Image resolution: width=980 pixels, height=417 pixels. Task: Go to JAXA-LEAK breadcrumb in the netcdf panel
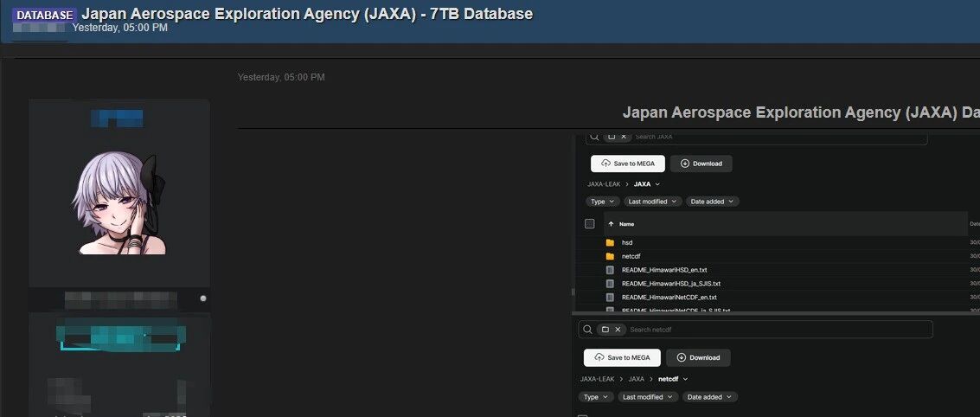598,379
